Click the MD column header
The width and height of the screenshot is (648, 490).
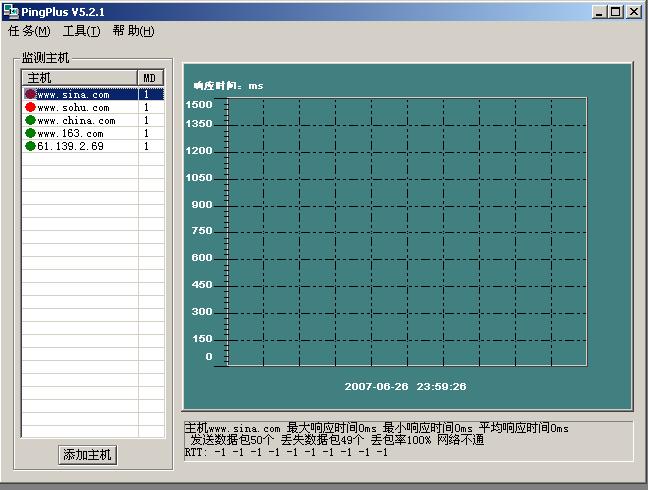pos(151,78)
